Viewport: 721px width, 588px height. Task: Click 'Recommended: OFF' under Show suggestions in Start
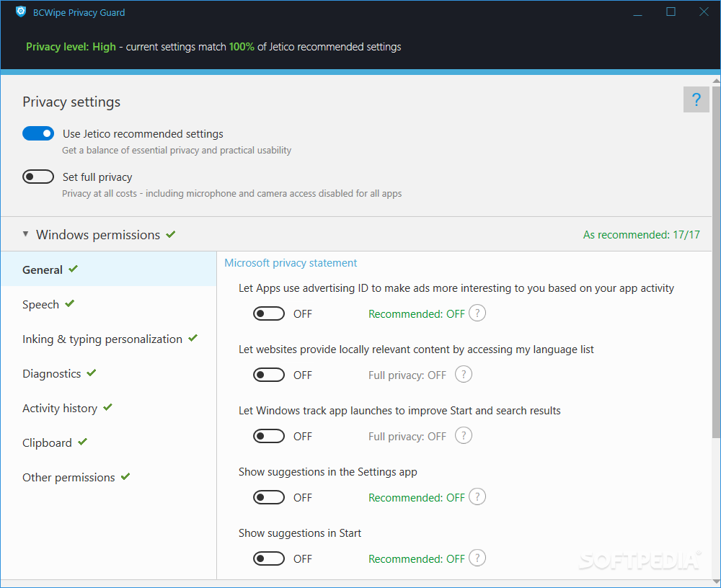(x=417, y=558)
